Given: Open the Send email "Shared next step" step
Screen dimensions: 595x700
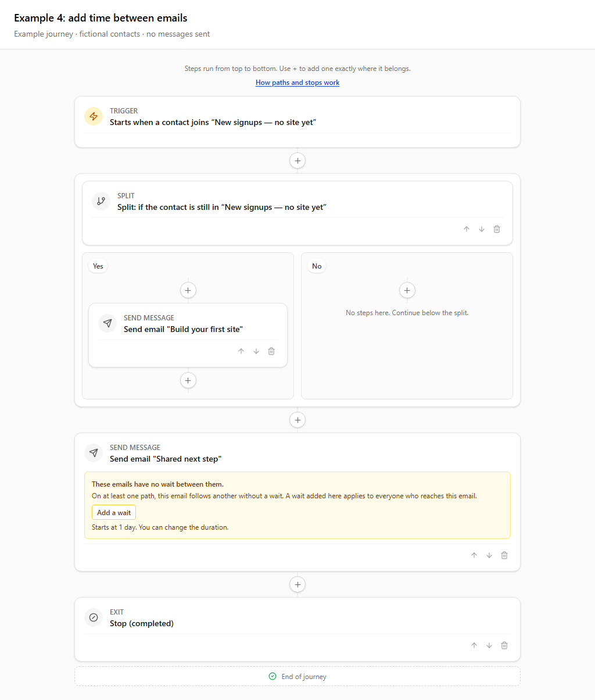Looking at the screenshot, I should point(166,459).
